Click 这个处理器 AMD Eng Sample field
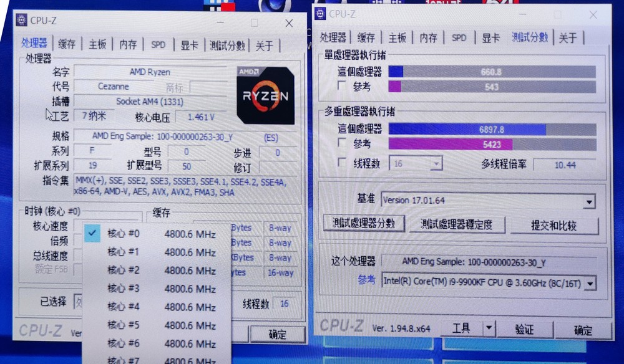This screenshot has width=624, height=364. 489,262
